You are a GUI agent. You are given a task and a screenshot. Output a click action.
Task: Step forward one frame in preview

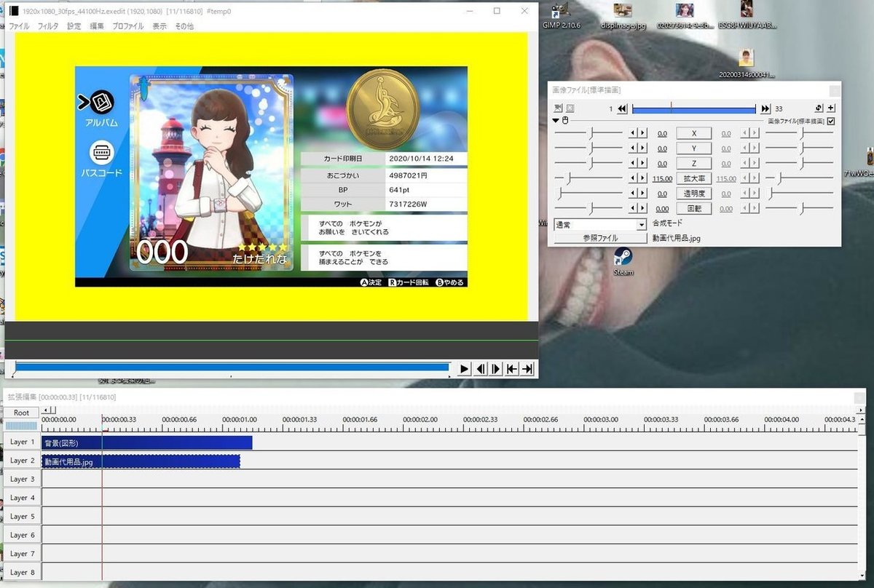coord(496,369)
